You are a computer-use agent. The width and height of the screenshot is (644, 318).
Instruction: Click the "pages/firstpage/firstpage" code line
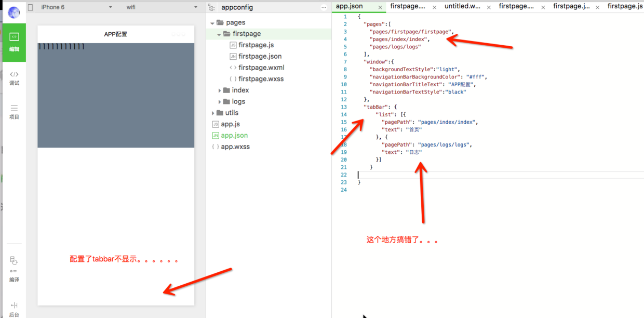pos(411,32)
